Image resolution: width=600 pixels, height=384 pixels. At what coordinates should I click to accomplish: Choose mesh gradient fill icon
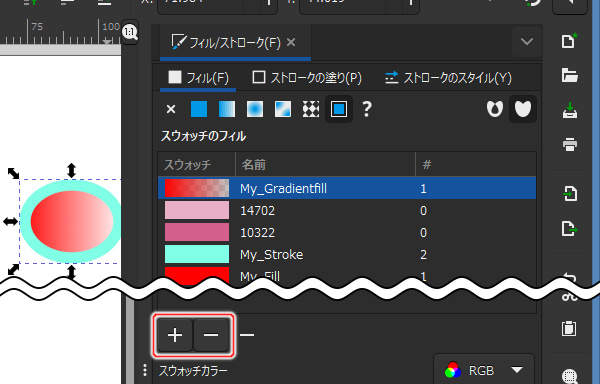pyautogui.click(x=283, y=109)
